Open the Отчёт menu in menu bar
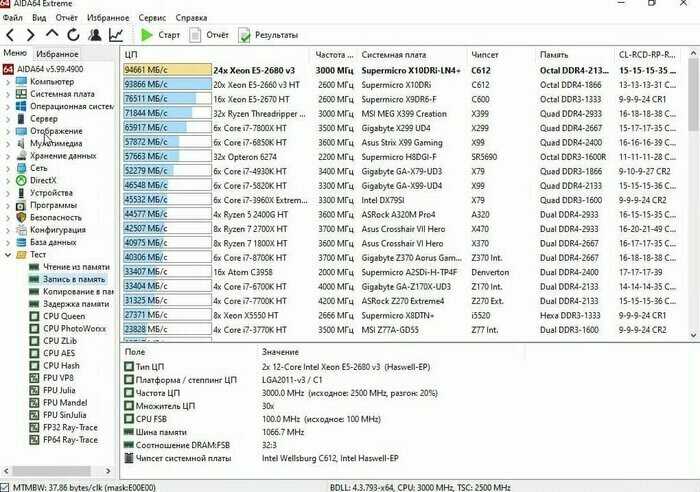This screenshot has width=700, height=492. (67, 18)
